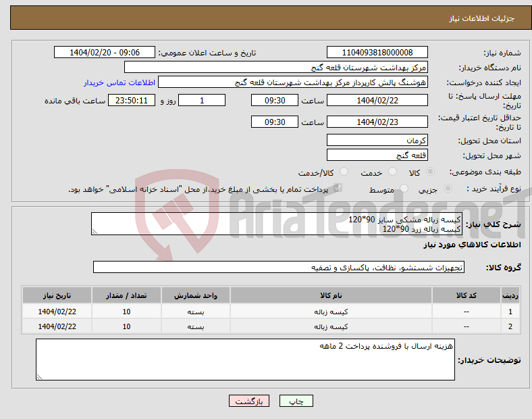Image resolution: width=532 pixels, height=419 pixels.
Task: Click the response deadline date 1404/02/22 field
Action: point(377,100)
